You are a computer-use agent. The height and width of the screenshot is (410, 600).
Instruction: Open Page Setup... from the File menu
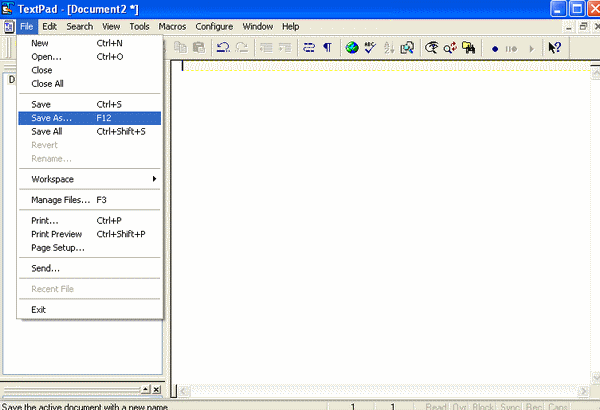pyautogui.click(x=90, y=248)
